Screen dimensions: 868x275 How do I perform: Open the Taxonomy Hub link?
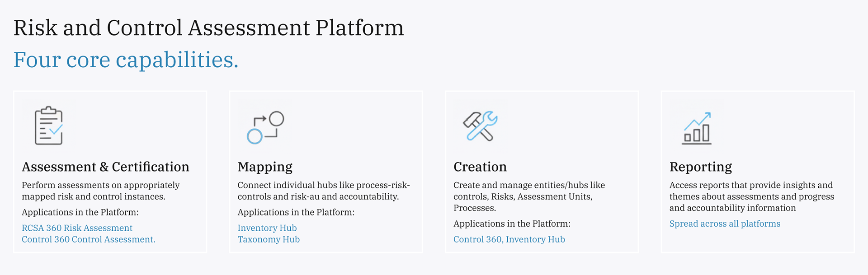click(x=269, y=239)
